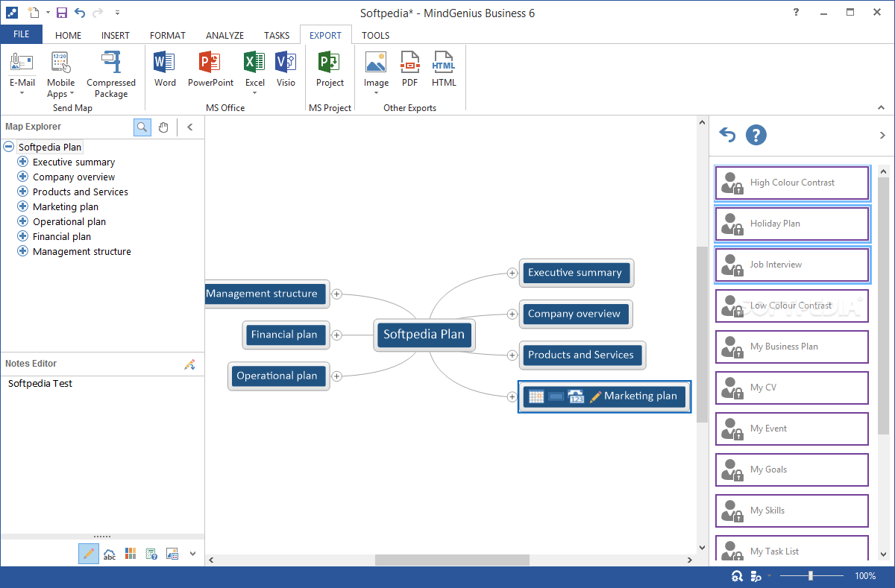Viewport: 895px width, 588px height.
Task: Open the FILE menu
Action: [x=22, y=34]
